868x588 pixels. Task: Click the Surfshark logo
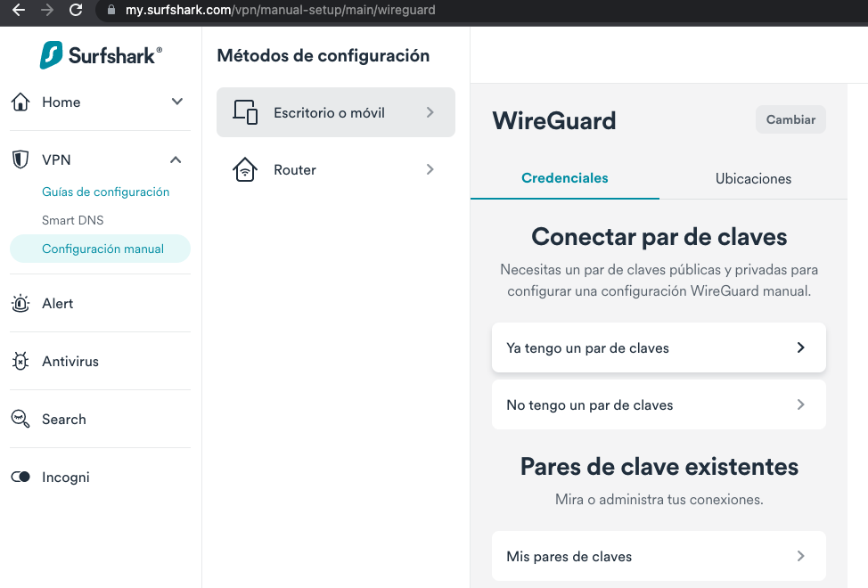pyautogui.click(x=101, y=54)
